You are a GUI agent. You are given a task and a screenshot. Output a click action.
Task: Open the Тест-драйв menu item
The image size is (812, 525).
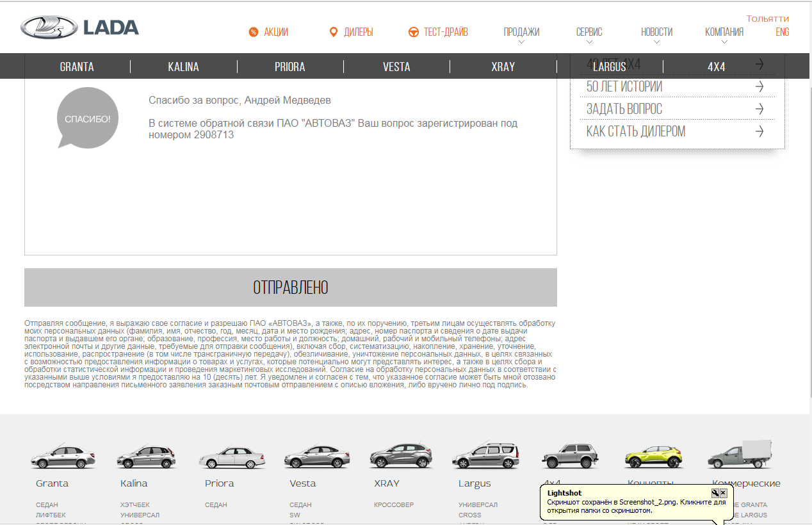click(446, 32)
